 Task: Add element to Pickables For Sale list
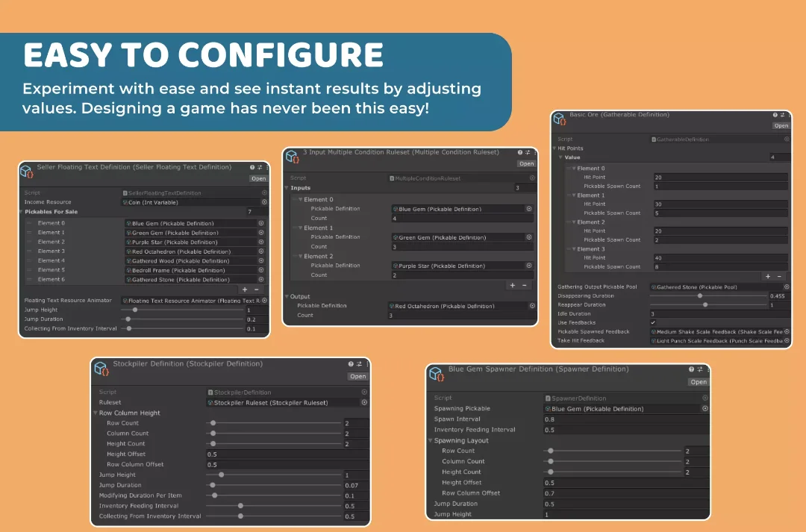pyautogui.click(x=245, y=290)
